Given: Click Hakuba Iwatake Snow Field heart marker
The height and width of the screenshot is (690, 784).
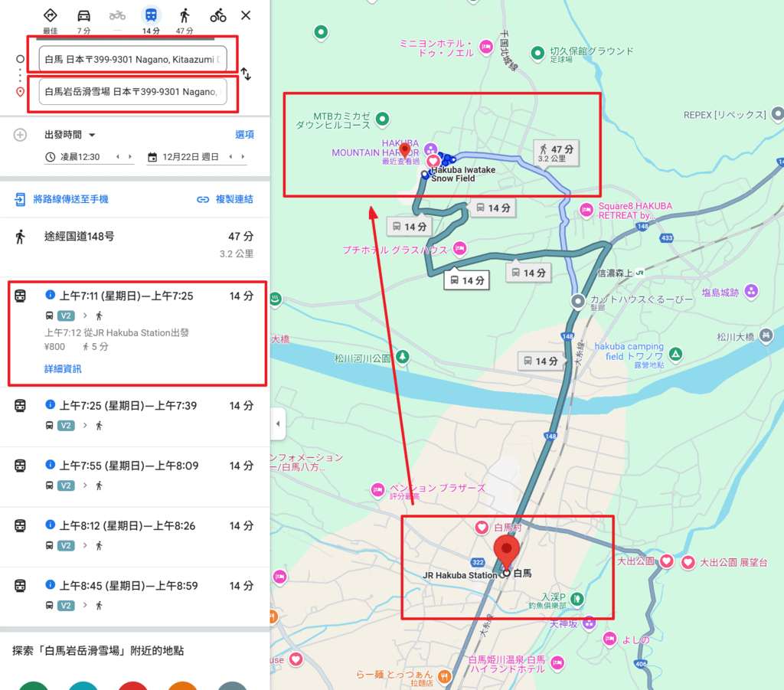Looking at the screenshot, I should (x=433, y=161).
